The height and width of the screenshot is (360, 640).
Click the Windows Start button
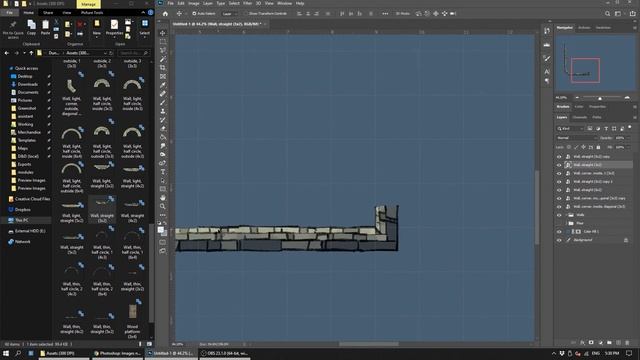pos(6,353)
